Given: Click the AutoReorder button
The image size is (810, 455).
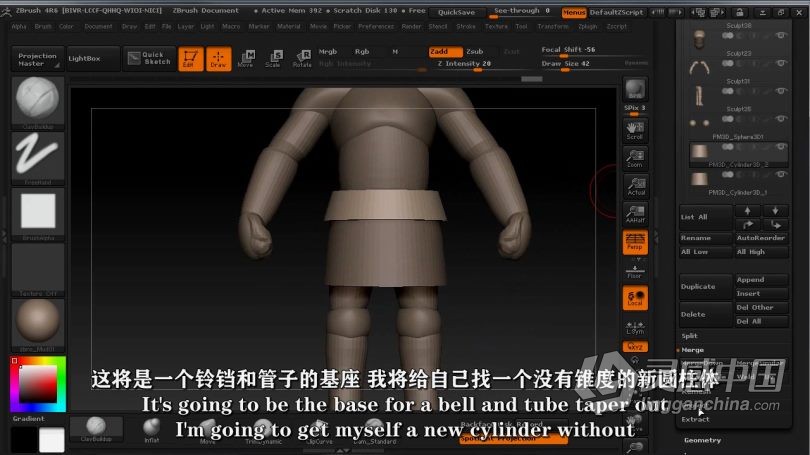Looking at the screenshot, I should point(761,238).
